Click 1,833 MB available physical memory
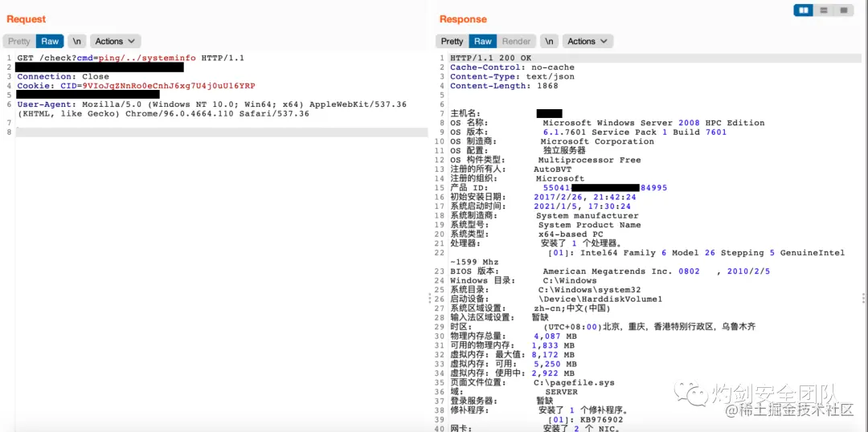 553,346
